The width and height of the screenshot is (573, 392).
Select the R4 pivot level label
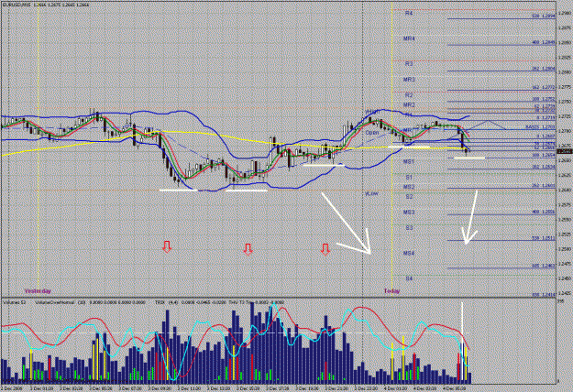tap(409, 13)
